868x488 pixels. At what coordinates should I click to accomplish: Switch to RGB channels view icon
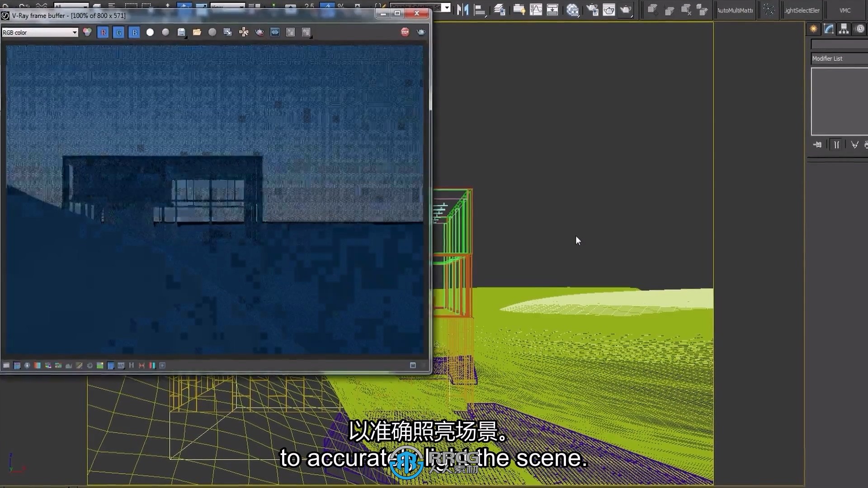tap(87, 32)
